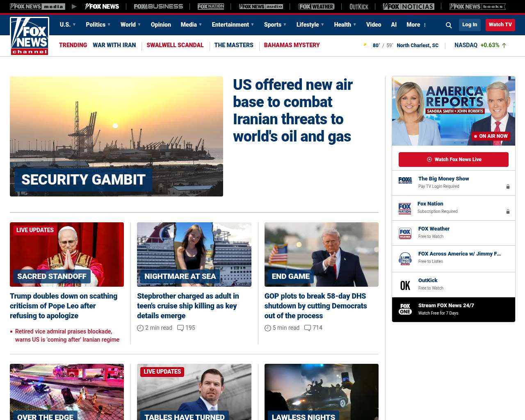Open the OVER THE EDGE story image
Image resolution: width=525 pixels, height=420 pixels.
point(67,392)
